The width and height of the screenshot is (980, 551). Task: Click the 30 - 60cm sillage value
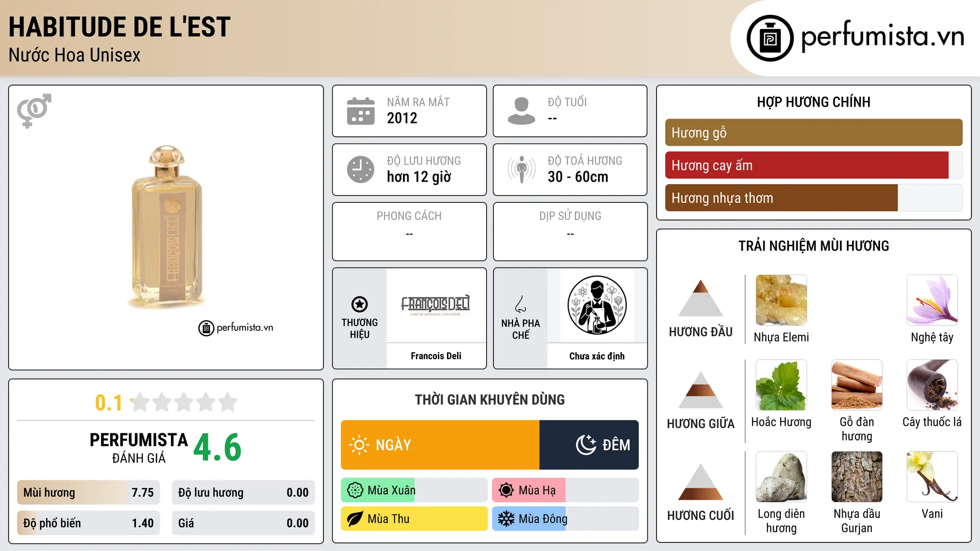tap(578, 177)
